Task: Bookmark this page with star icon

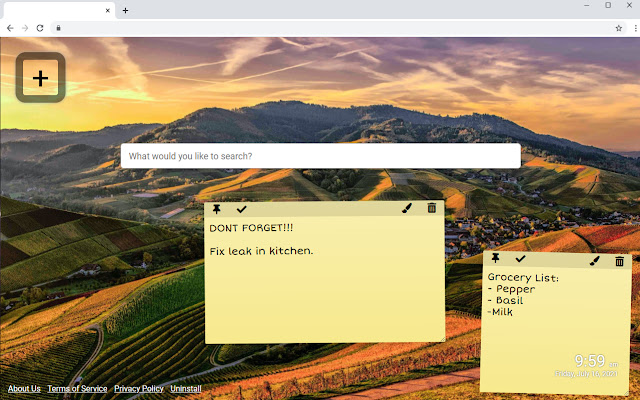Action: click(619, 28)
